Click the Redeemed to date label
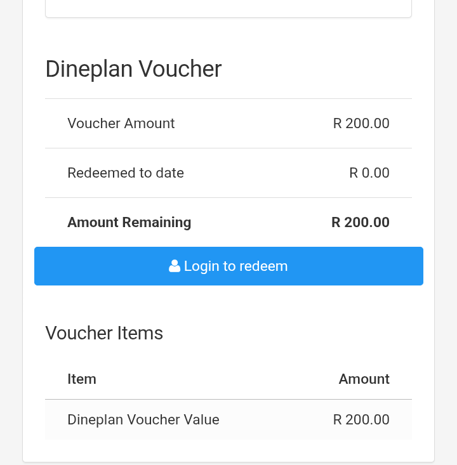This screenshot has height=465, width=457. (x=126, y=173)
